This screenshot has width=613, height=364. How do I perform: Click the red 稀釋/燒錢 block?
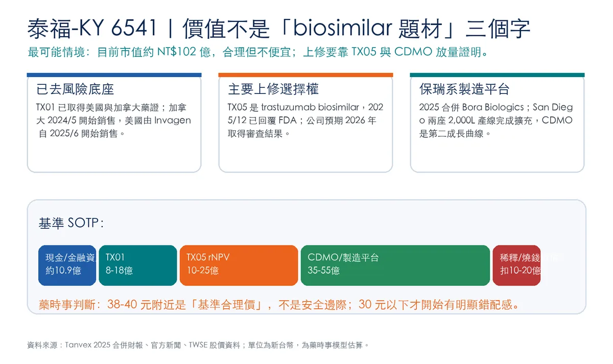(x=516, y=265)
